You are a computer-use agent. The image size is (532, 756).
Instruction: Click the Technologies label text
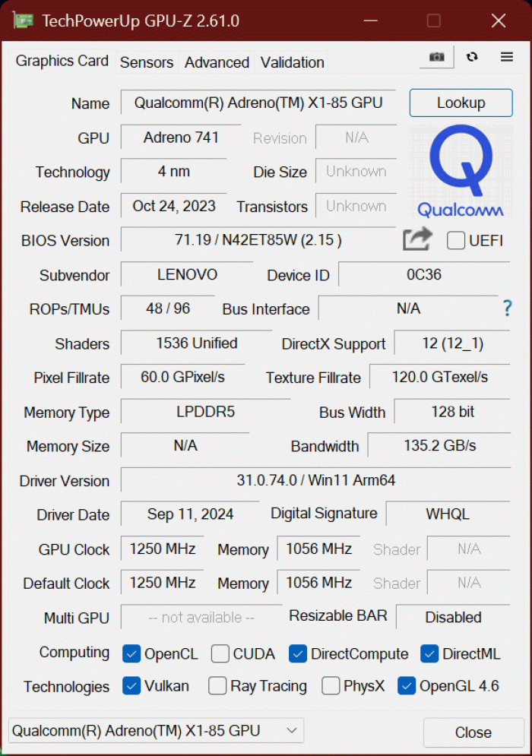[67, 687]
